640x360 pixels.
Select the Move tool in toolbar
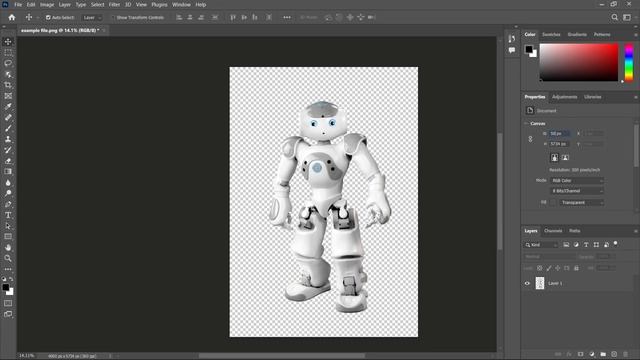click(8, 42)
